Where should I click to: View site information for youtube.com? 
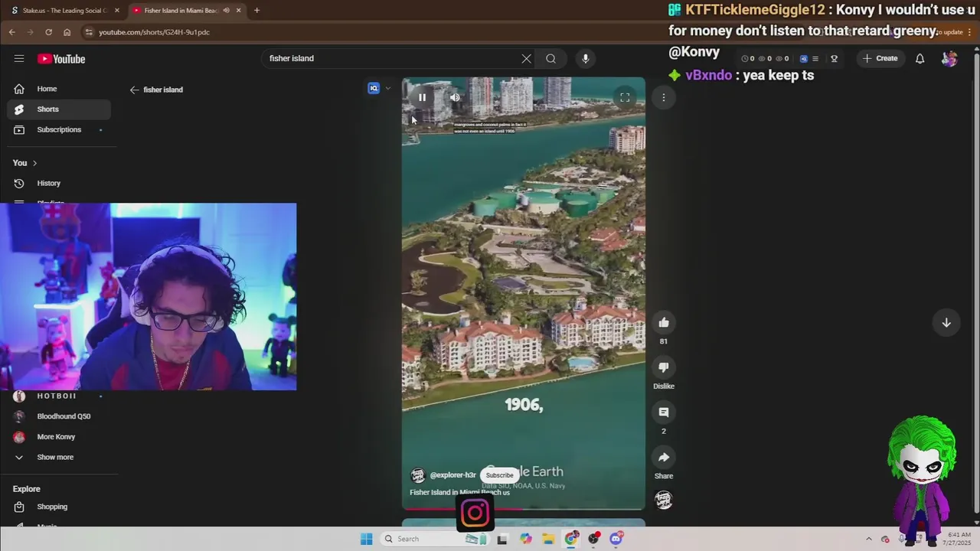pos(89,32)
